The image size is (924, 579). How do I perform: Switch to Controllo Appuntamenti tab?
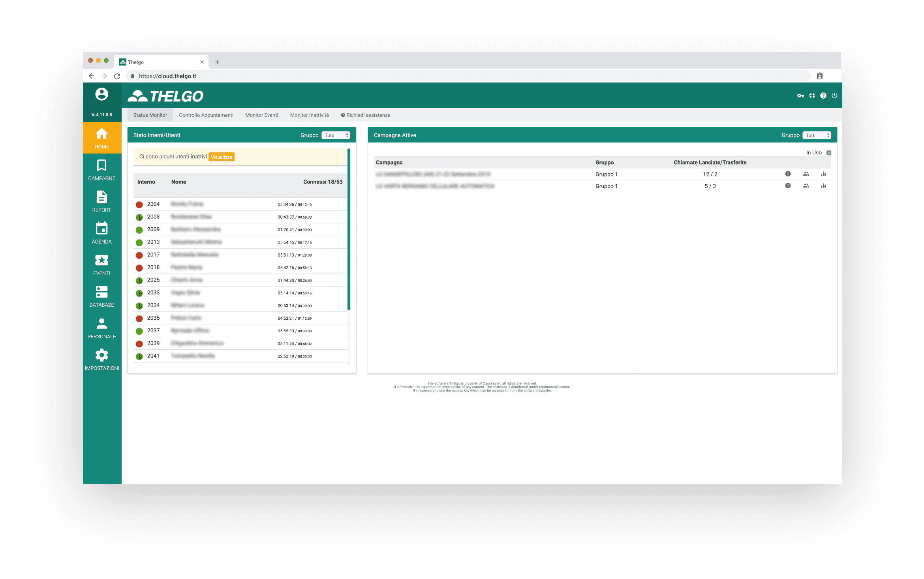click(x=205, y=115)
